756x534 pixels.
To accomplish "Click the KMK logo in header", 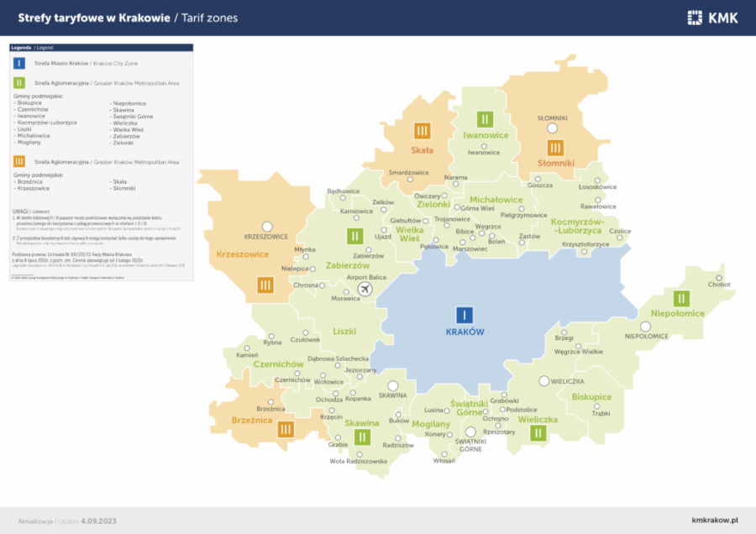I will pyautogui.click(x=712, y=17).
